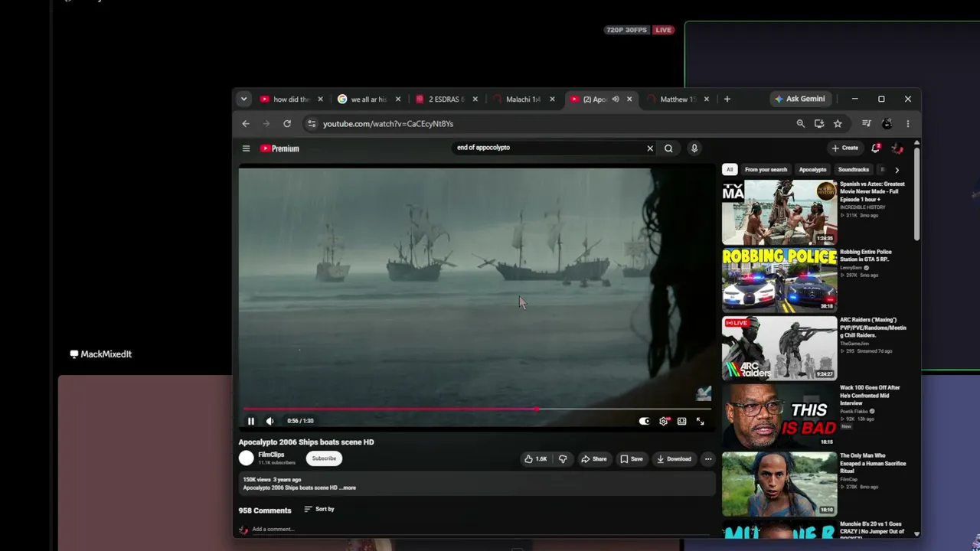The width and height of the screenshot is (980, 551).
Task: Run the YouTube search with magnifier button
Action: [x=668, y=148]
